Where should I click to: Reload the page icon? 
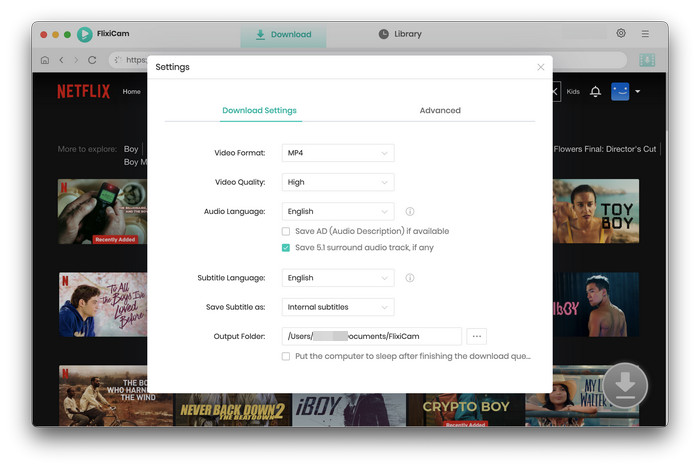click(x=92, y=60)
